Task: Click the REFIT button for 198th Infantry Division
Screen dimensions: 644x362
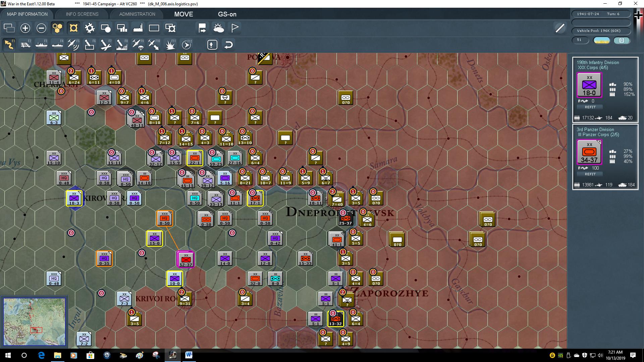Action: [590, 107]
